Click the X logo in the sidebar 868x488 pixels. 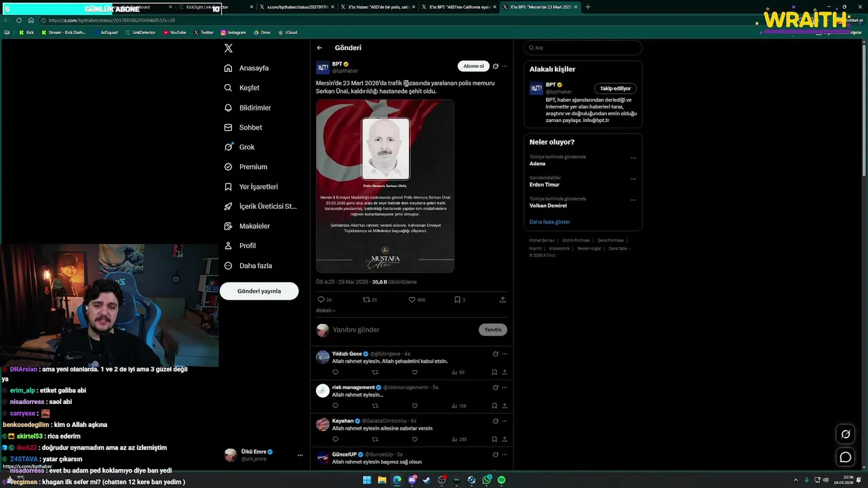coord(229,48)
